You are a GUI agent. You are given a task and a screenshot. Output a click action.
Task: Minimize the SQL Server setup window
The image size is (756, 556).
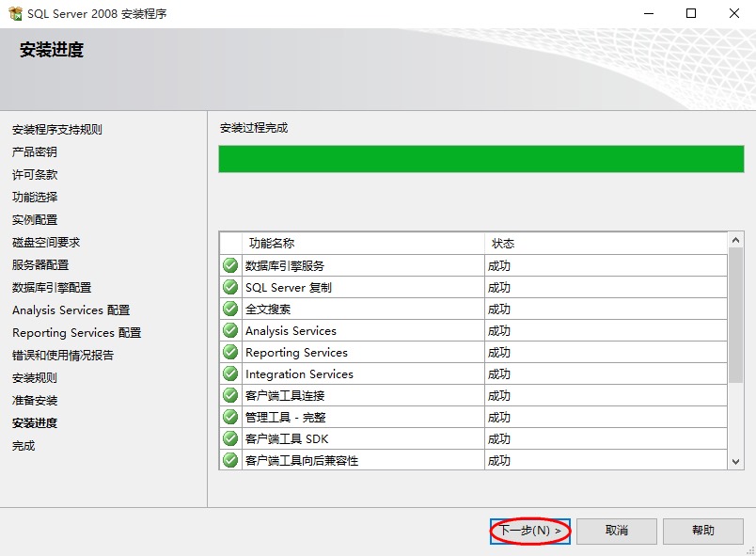[649, 13]
